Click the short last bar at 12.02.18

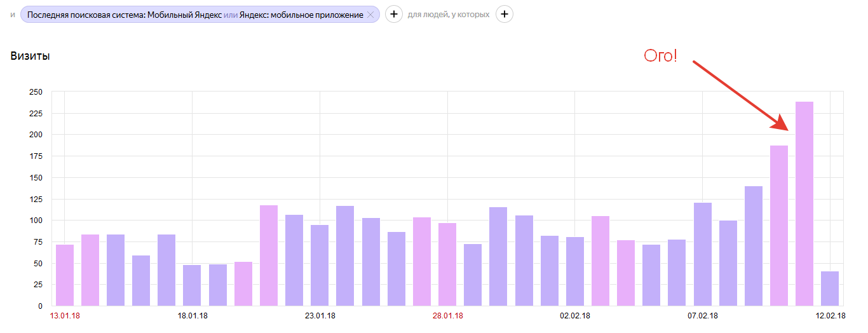(830, 289)
